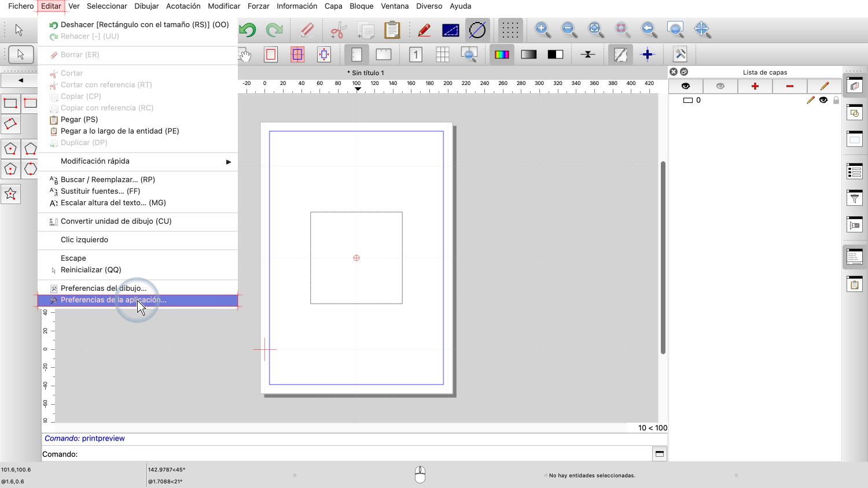868x488 pixels.
Task: Click the zoom in magnifier icon
Action: pos(542,29)
